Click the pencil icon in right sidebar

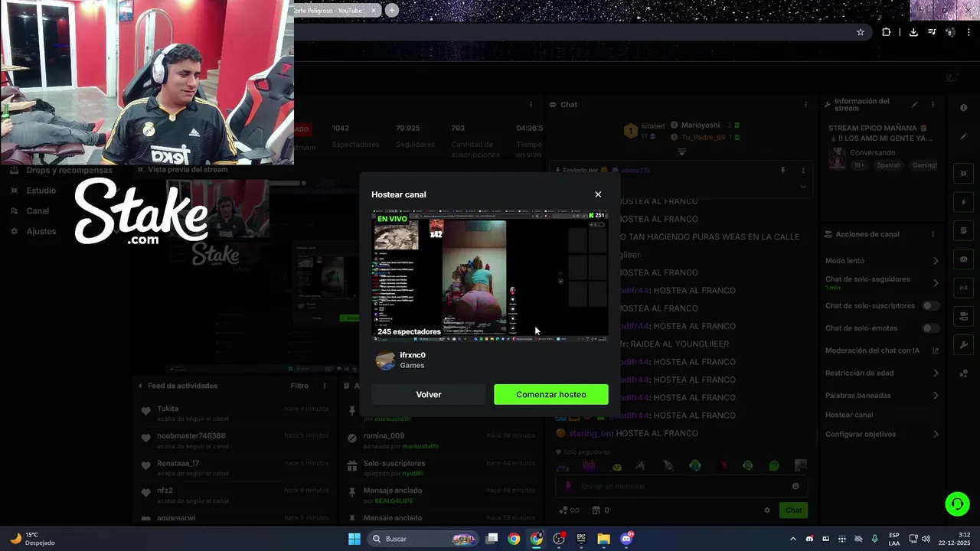coord(963,136)
